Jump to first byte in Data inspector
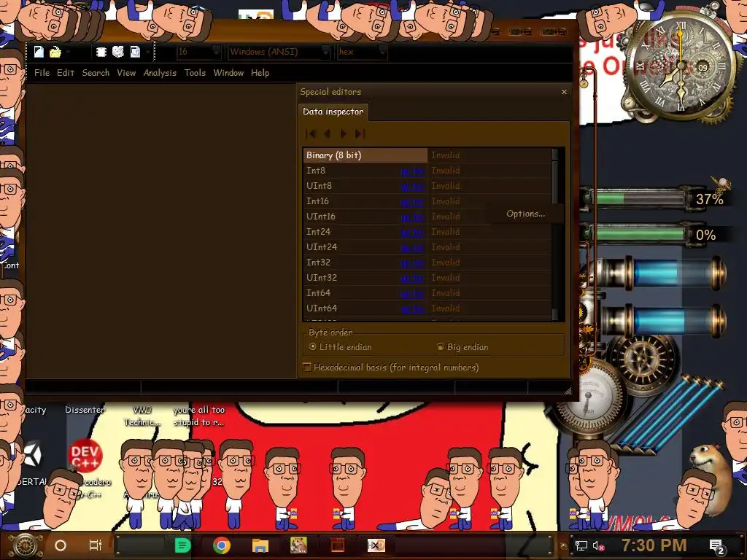 (311, 134)
